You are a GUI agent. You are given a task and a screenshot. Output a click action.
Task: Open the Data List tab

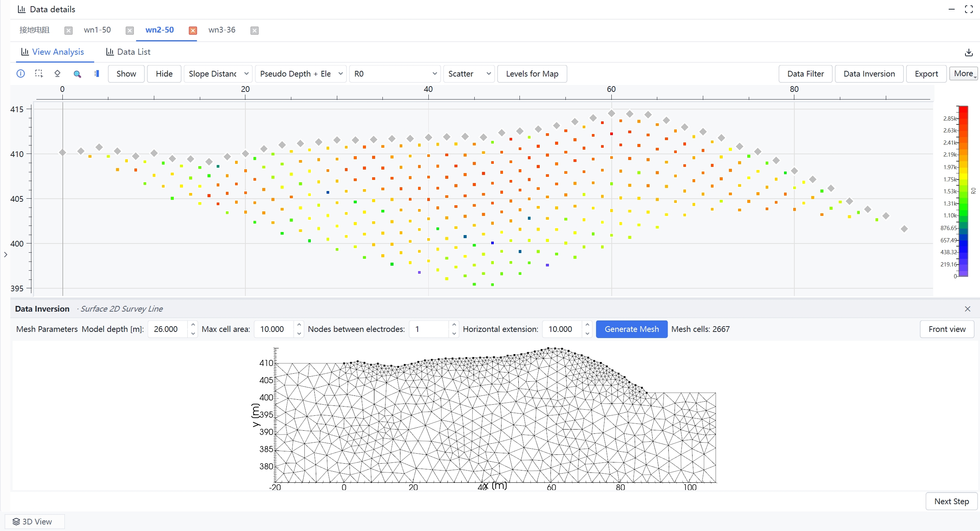tap(128, 52)
